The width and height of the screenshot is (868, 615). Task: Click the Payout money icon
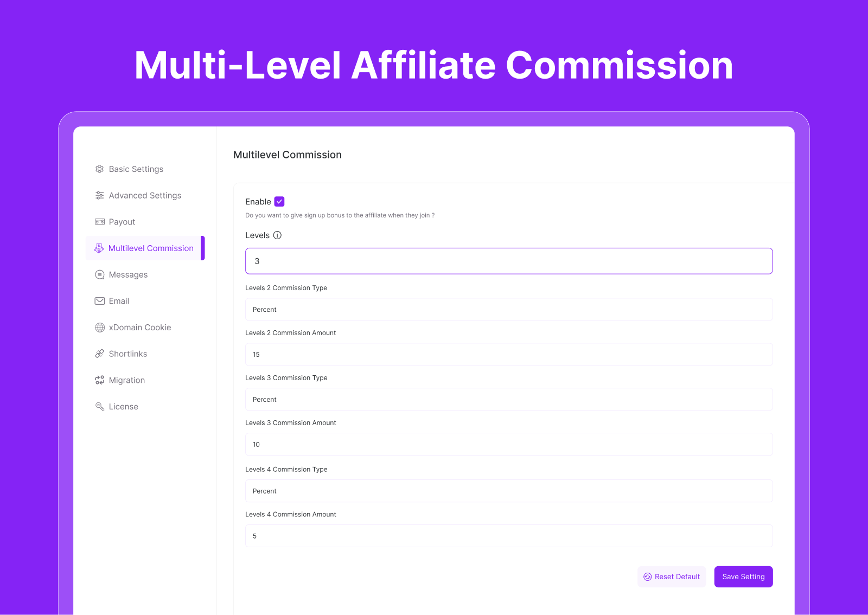(x=100, y=222)
